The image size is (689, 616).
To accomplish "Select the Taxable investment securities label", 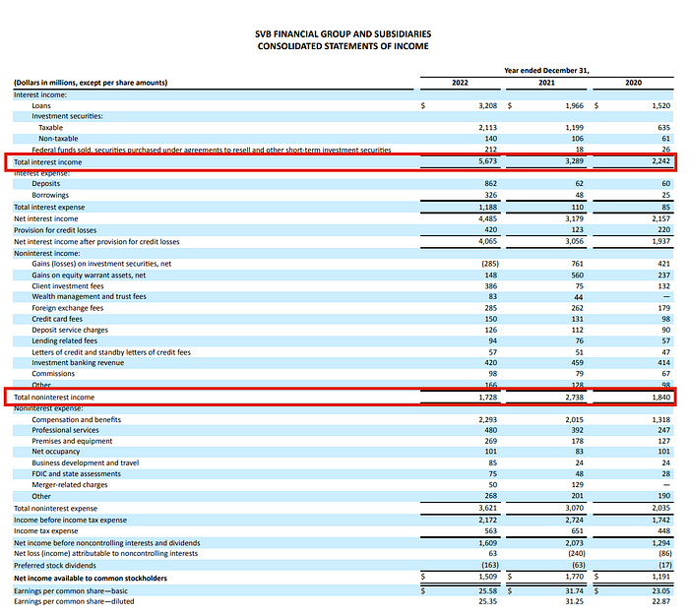I will click(x=50, y=127).
